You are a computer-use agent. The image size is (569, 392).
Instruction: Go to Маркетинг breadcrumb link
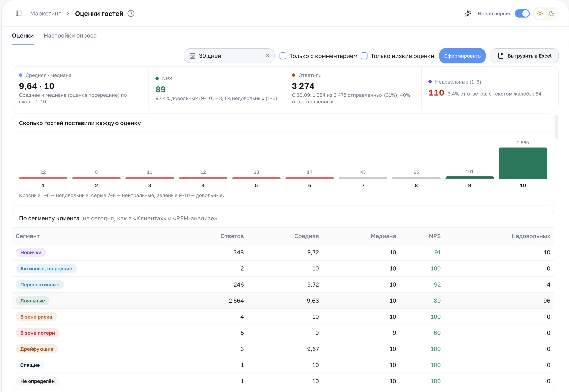coord(45,13)
